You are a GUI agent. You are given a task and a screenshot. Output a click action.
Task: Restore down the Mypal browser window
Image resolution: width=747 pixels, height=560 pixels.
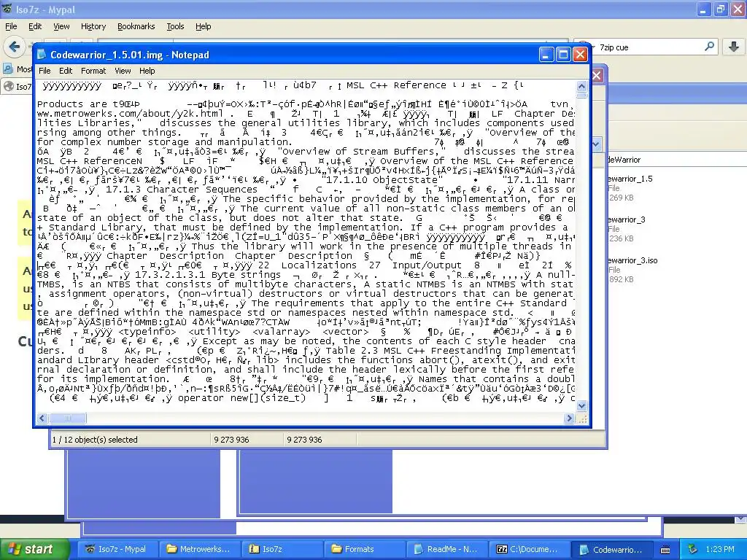[721, 9]
